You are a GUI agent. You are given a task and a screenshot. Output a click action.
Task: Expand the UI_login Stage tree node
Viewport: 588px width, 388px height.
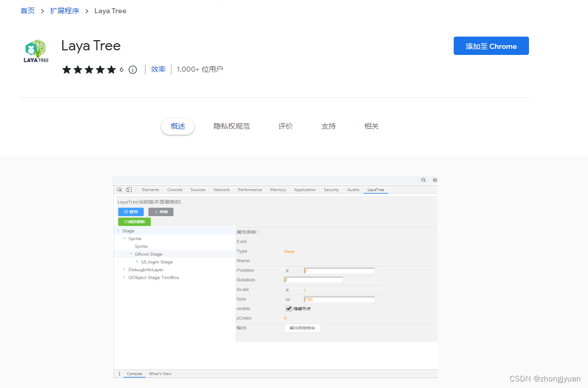(x=137, y=262)
